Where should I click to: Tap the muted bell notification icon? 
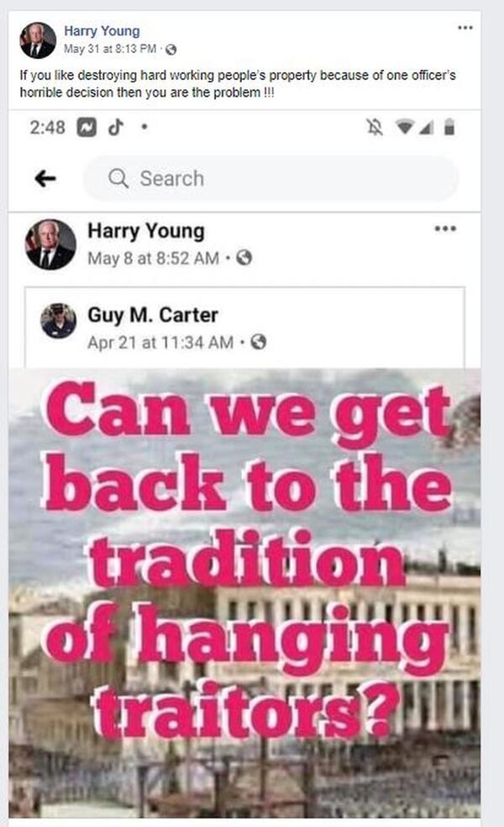pyautogui.click(x=375, y=127)
